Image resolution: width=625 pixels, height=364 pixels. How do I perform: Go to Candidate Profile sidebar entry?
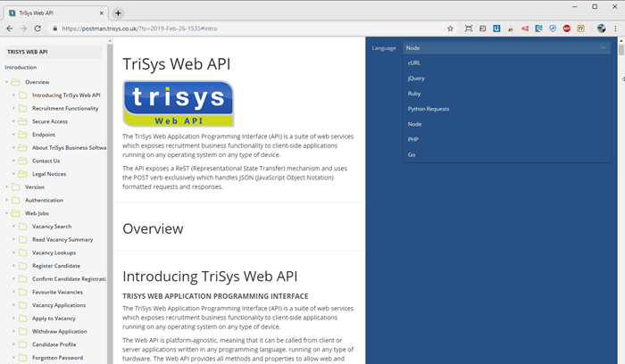(x=54, y=344)
